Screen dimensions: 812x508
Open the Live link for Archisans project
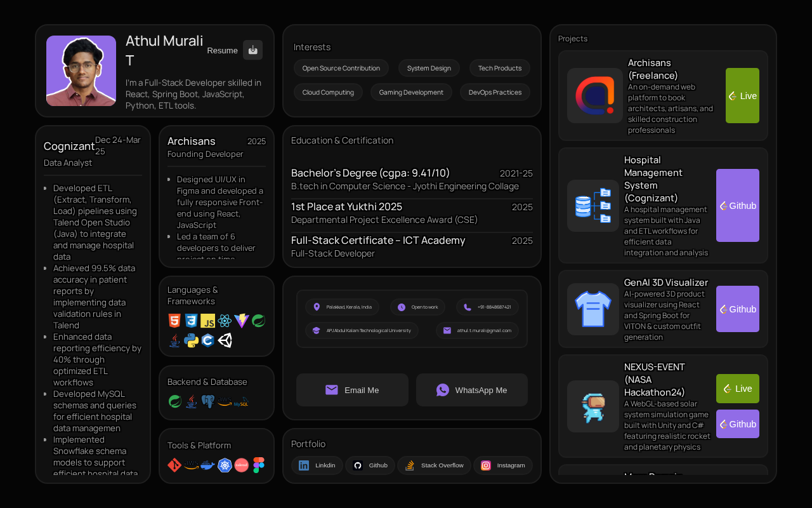click(742, 96)
